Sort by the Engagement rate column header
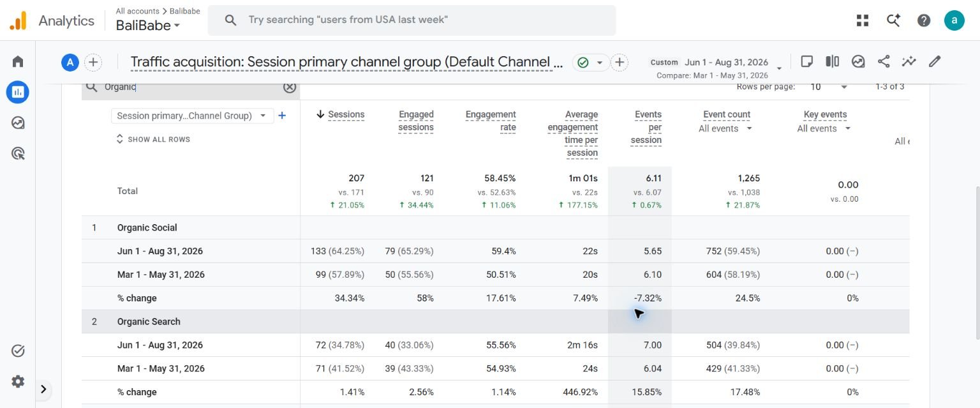The image size is (980, 408). [x=491, y=121]
